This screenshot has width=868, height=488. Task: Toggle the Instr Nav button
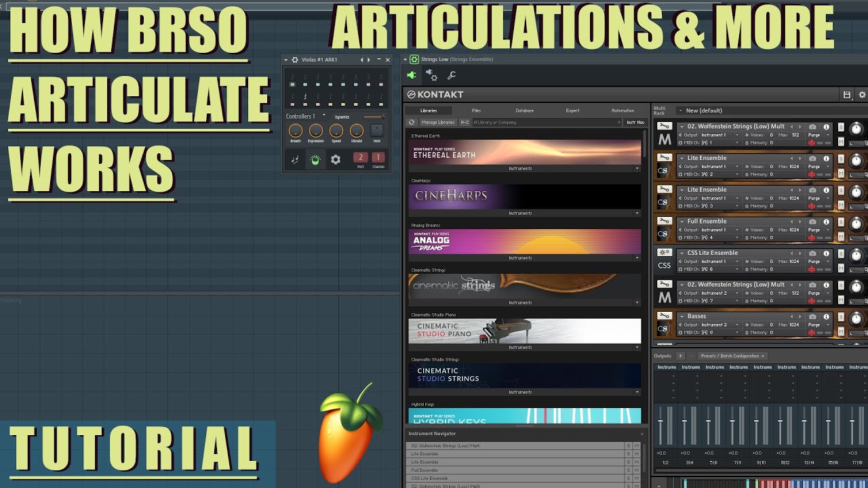point(635,122)
